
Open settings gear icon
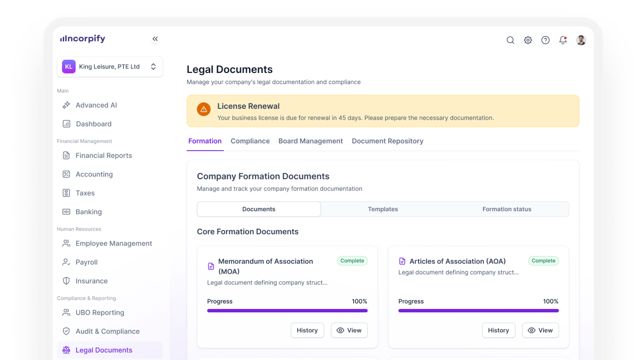click(x=528, y=40)
